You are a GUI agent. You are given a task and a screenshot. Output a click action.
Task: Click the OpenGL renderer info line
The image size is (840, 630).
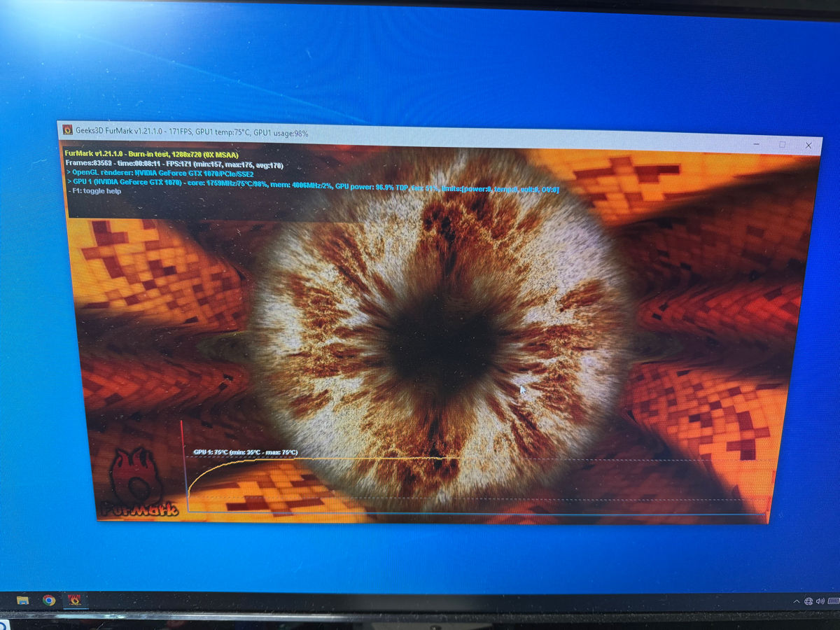point(160,172)
